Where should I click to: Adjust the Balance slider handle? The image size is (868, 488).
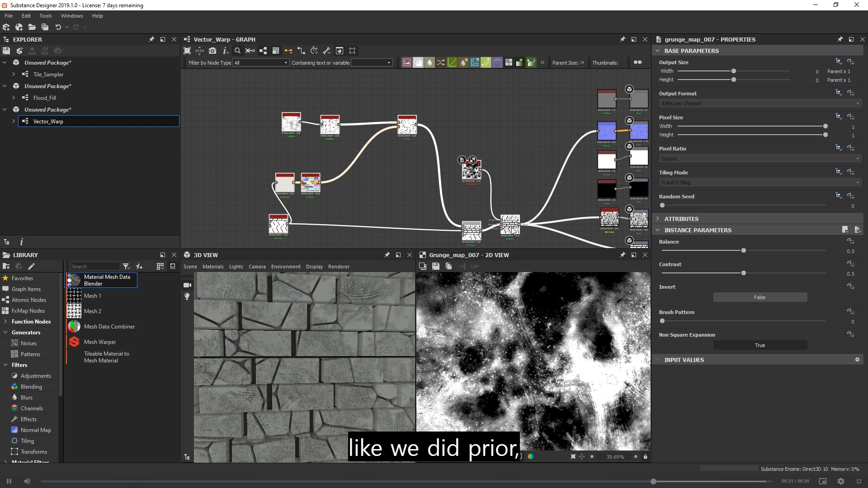point(744,251)
